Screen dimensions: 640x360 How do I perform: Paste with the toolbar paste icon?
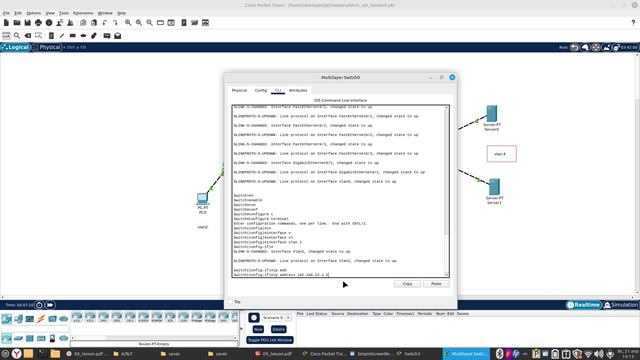pos(94,23)
